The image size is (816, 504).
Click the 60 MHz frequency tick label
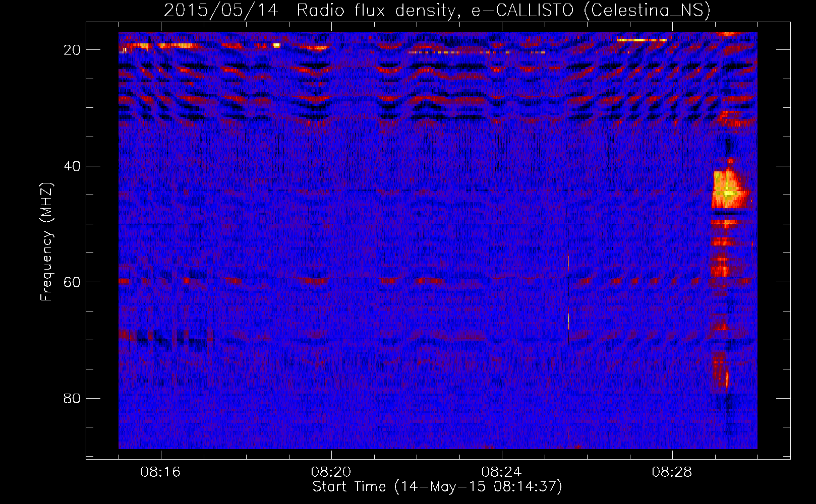pyautogui.click(x=73, y=282)
